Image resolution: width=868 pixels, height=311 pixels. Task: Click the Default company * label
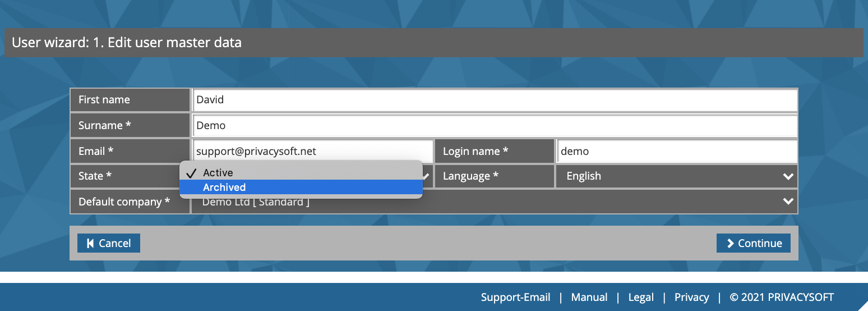click(x=124, y=202)
